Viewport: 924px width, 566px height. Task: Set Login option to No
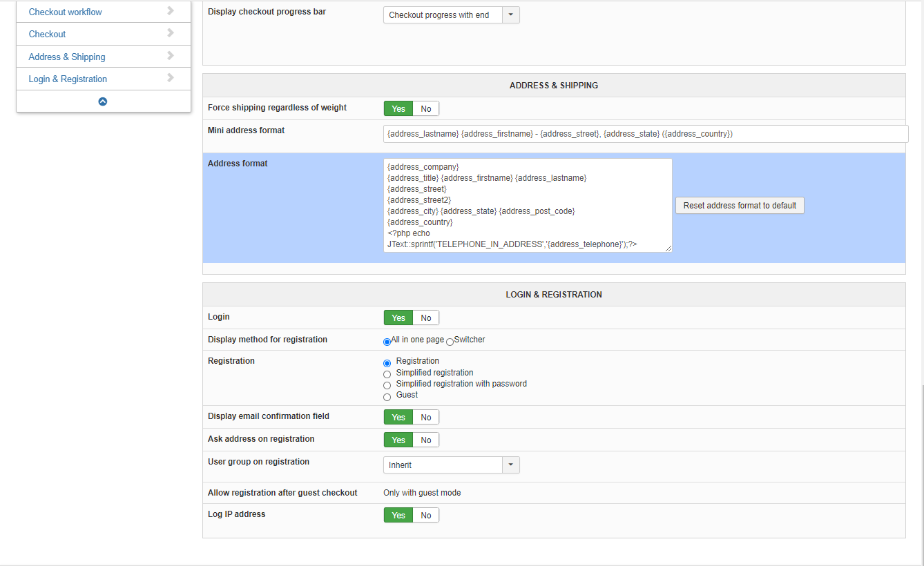[x=425, y=318]
